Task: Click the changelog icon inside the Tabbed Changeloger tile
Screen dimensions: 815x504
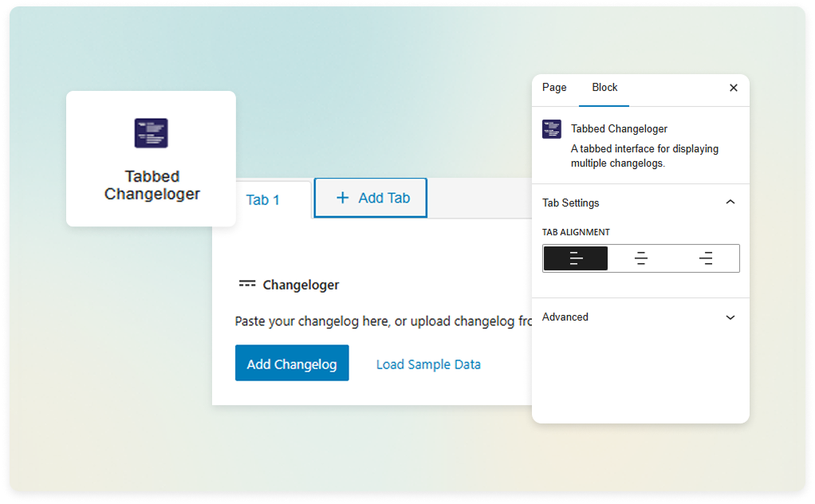Action: [151, 133]
